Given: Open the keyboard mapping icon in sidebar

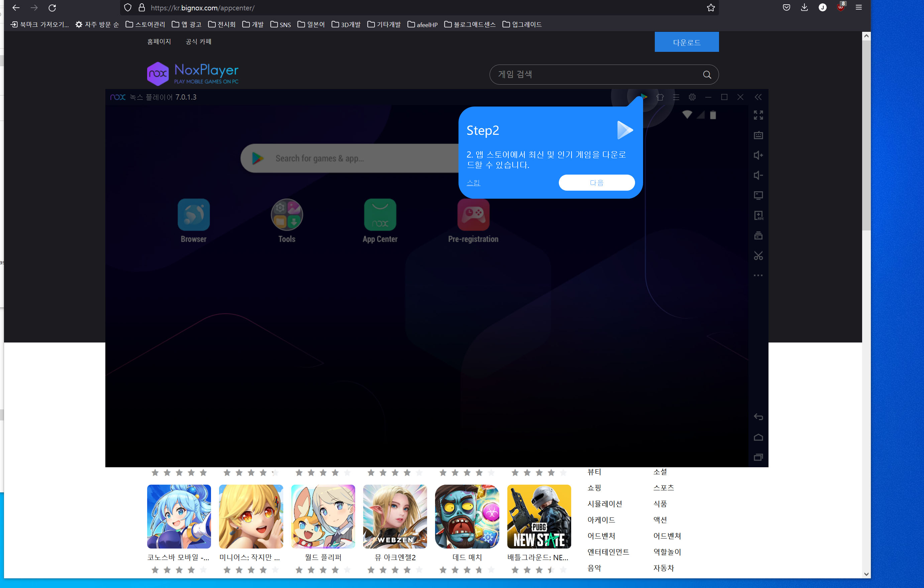Looking at the screenshot, I should (758, 135).
